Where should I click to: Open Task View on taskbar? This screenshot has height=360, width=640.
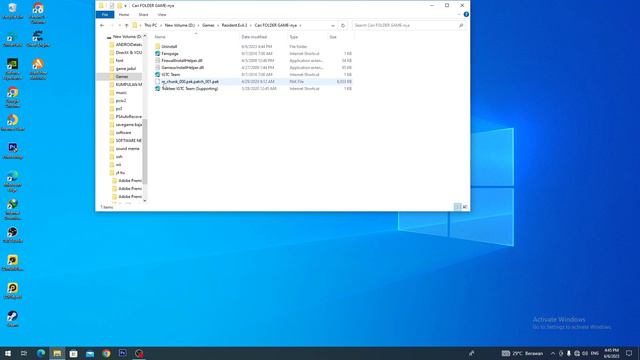coord(24,353)
